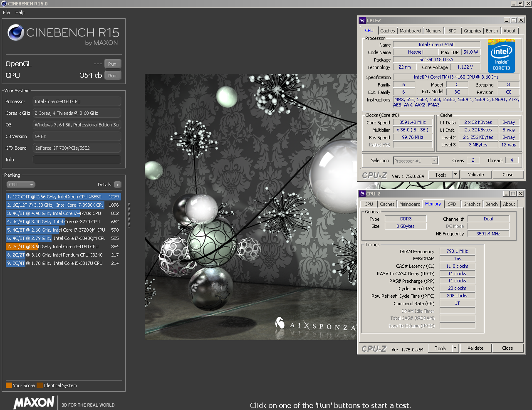The image size is (532, 410).
Task: Expand the Tools dropdown arrow in the processor CPU-Z window
Action: click(x=455, y=175)
